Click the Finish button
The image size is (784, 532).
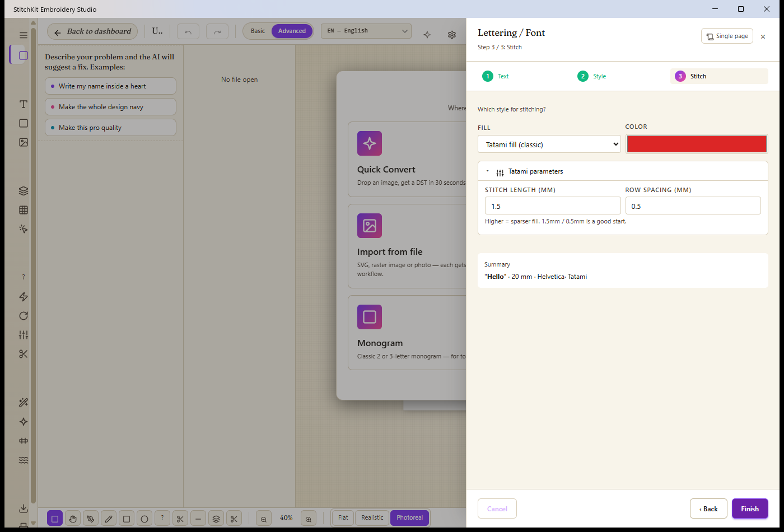pos(750,508)
